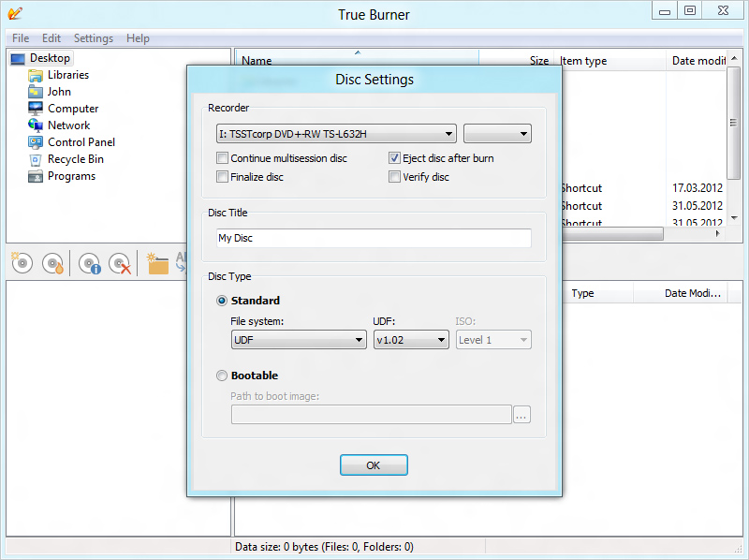Viewport: 749px width, 560px height.
Task: Open the Recorder drive dropdown
Action: 336,134
